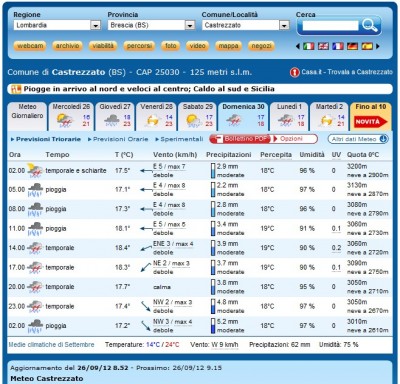Click the 05.00 pioggia weather icon
400x384 pixels.
35,190
